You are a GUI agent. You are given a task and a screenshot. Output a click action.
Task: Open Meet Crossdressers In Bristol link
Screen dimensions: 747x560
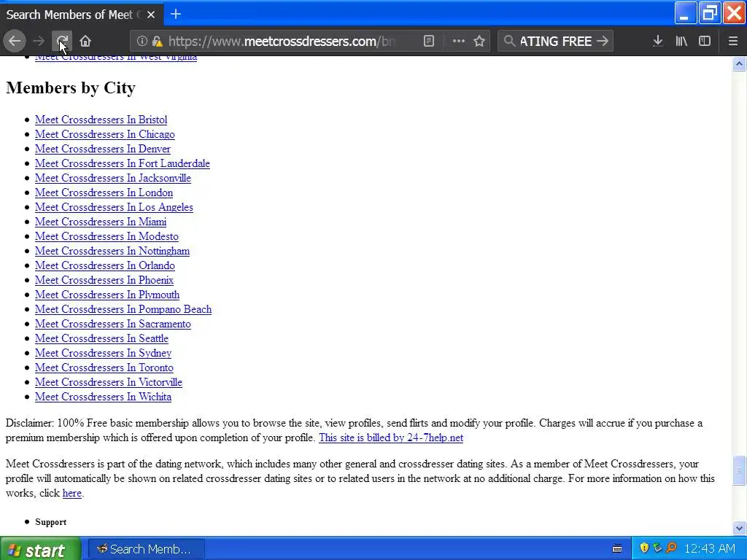pos(101,120)
